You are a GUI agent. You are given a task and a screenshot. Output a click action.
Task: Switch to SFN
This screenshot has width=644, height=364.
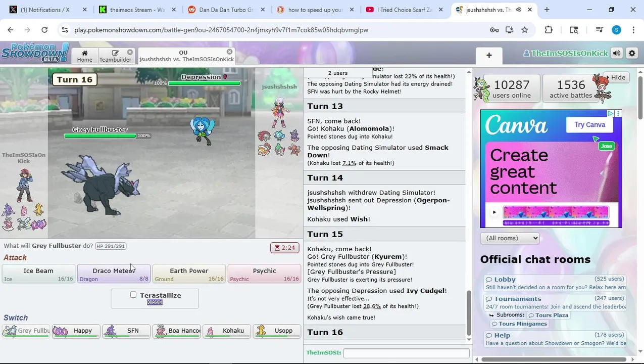coord(126,331)
